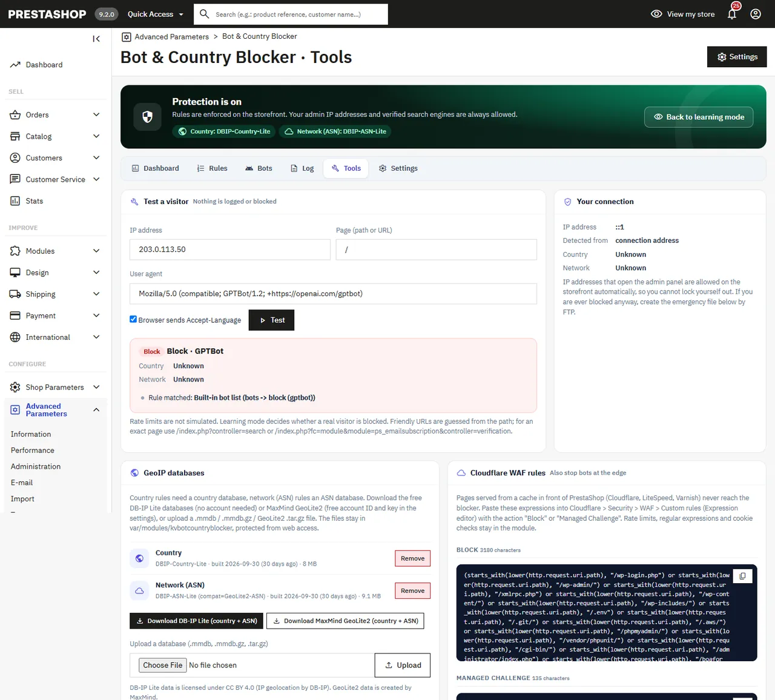Remove the Country GeoIP database

(x=412, y=558)
